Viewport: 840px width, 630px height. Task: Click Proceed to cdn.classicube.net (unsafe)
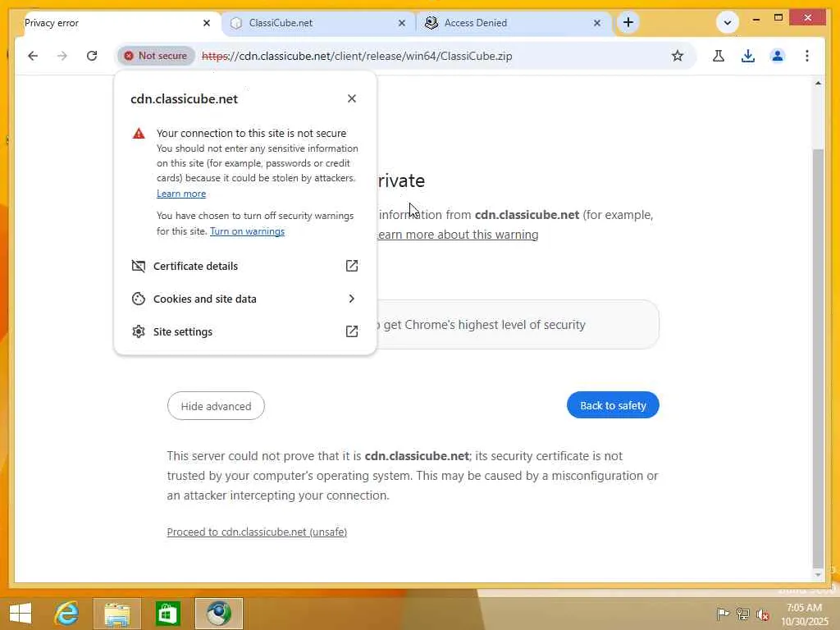[257, 532]
